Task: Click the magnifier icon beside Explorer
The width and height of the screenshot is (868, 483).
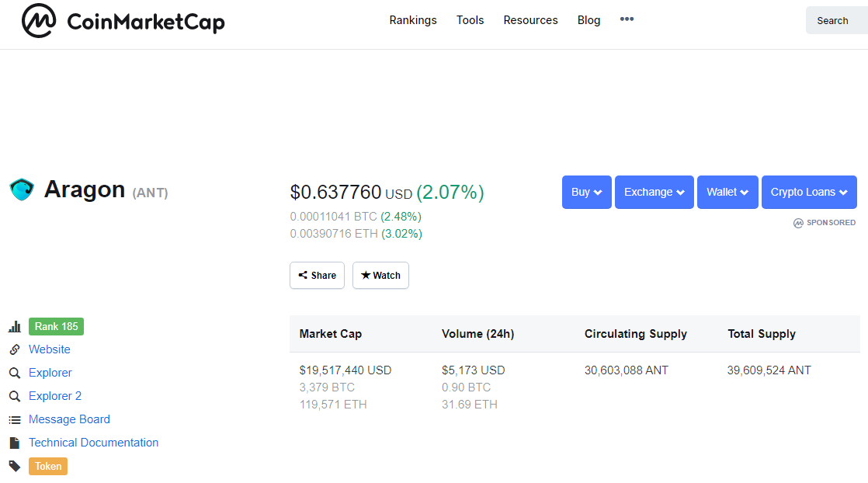Action: coord(15,373)
